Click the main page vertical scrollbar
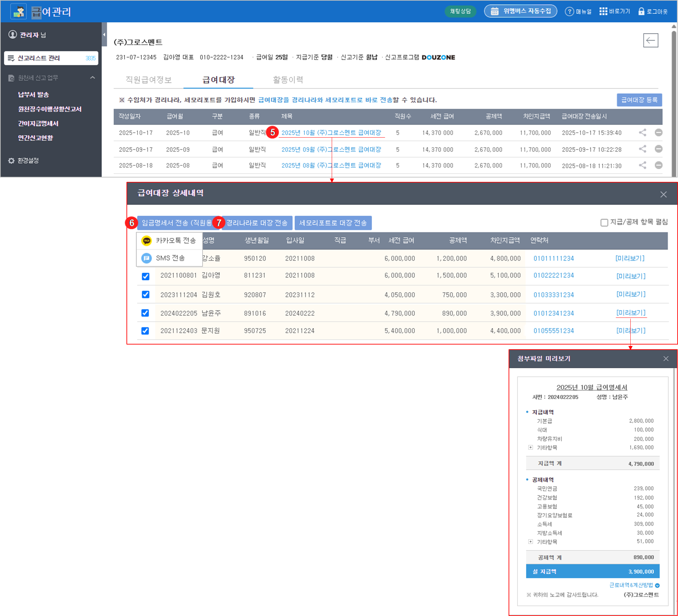 (x=674, y=101)
